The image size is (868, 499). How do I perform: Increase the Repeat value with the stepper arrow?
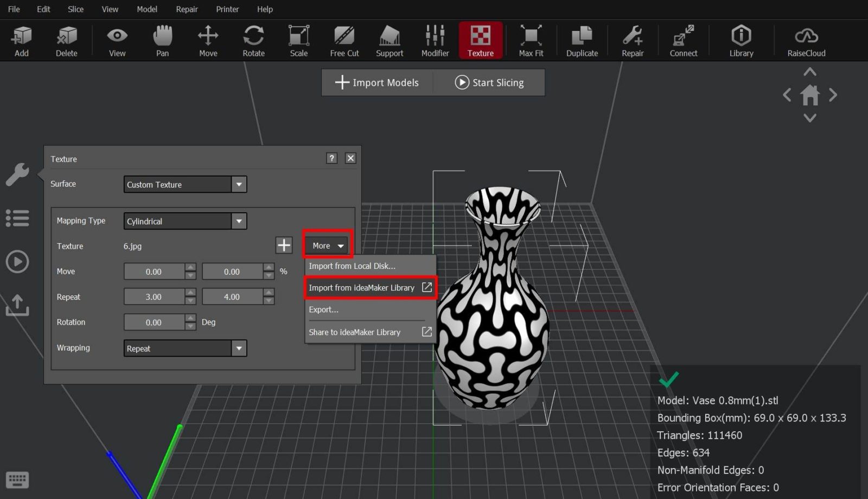[x=190, y=293]
